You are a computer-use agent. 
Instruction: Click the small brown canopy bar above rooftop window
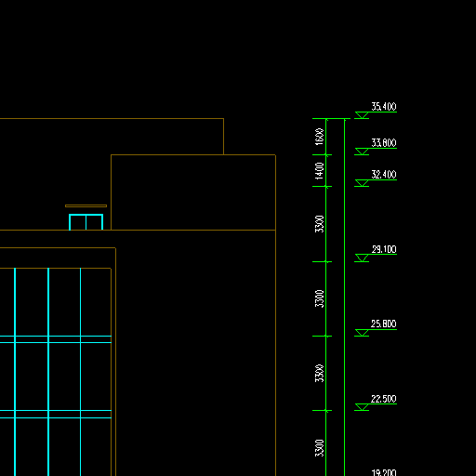[86, 205]
